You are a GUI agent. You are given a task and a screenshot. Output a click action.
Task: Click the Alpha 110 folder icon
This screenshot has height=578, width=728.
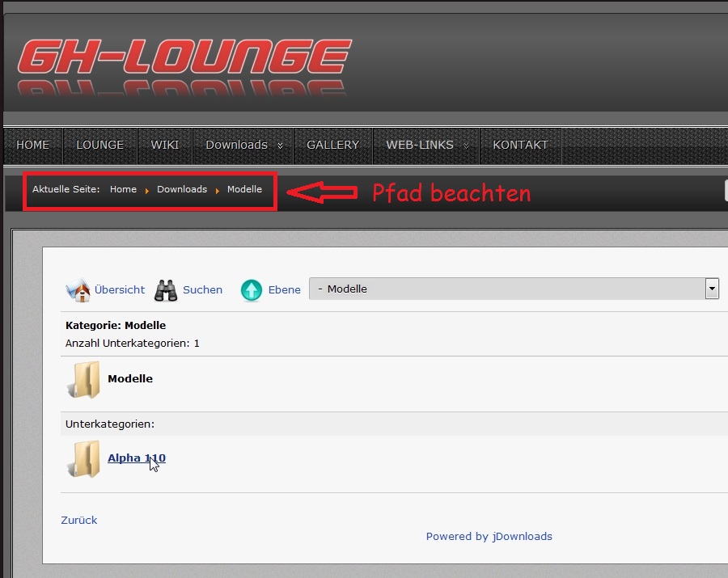pos(84,459)
